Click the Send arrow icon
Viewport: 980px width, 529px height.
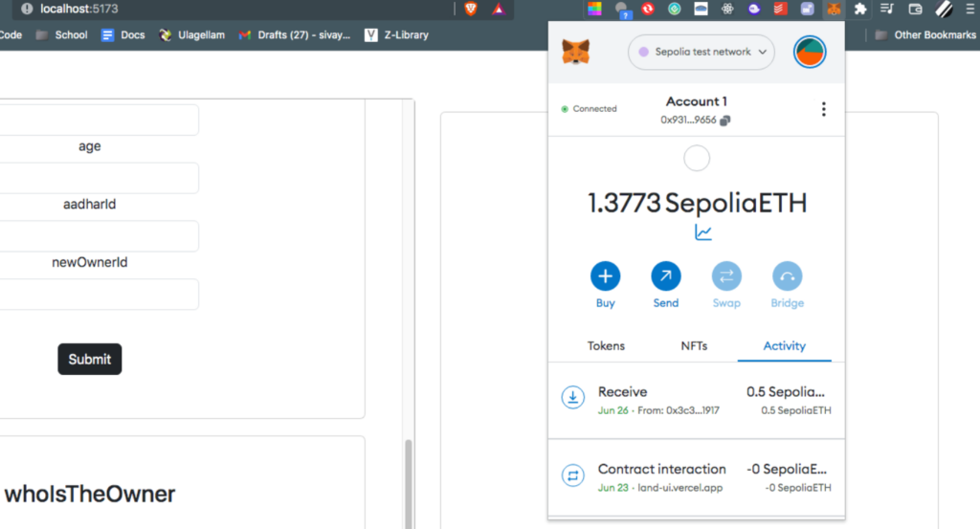pyautogui.click(x=665, y=276)
